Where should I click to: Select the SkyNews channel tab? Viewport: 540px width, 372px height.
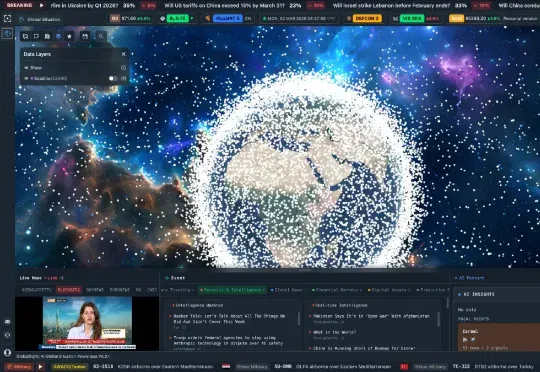tap(95, 290)
